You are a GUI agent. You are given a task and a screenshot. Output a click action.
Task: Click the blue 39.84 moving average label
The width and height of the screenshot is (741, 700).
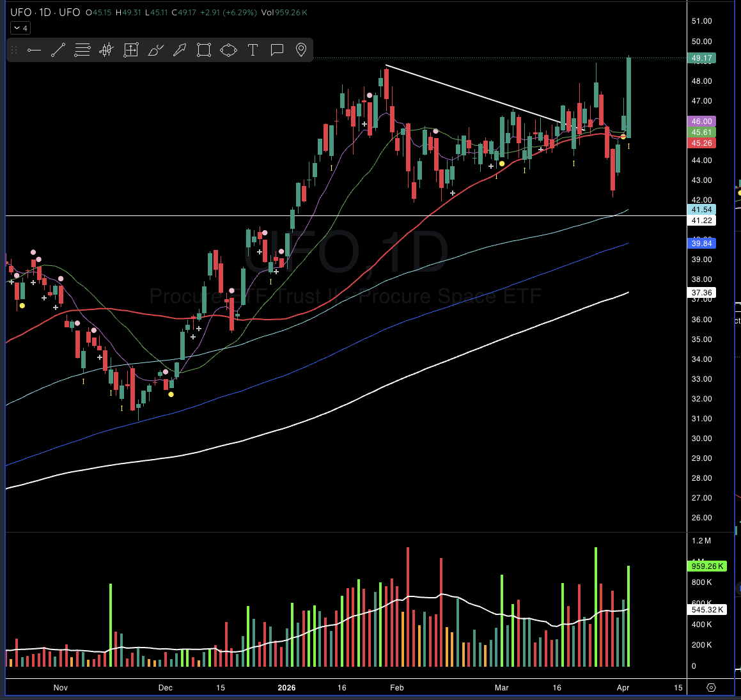coord(701,244)
